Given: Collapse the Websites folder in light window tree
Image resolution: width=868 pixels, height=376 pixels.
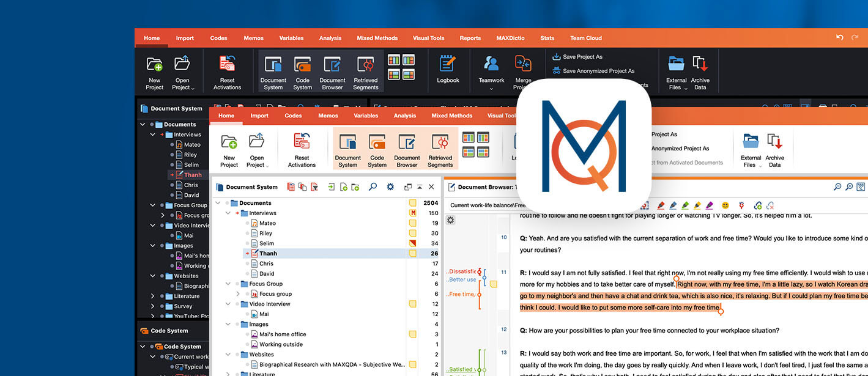Looking at the screenshot, I should (228, 355).
